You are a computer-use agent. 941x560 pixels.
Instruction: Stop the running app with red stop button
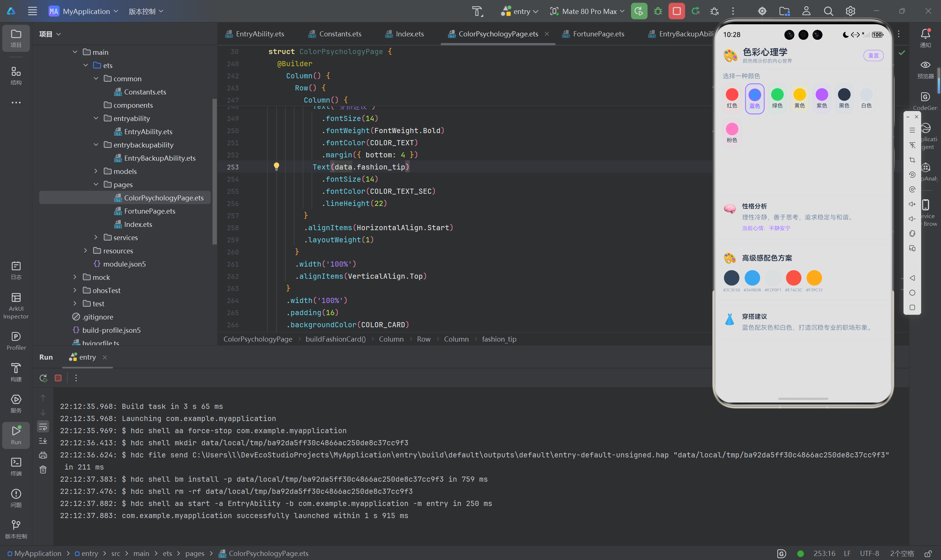coord(677,11)
